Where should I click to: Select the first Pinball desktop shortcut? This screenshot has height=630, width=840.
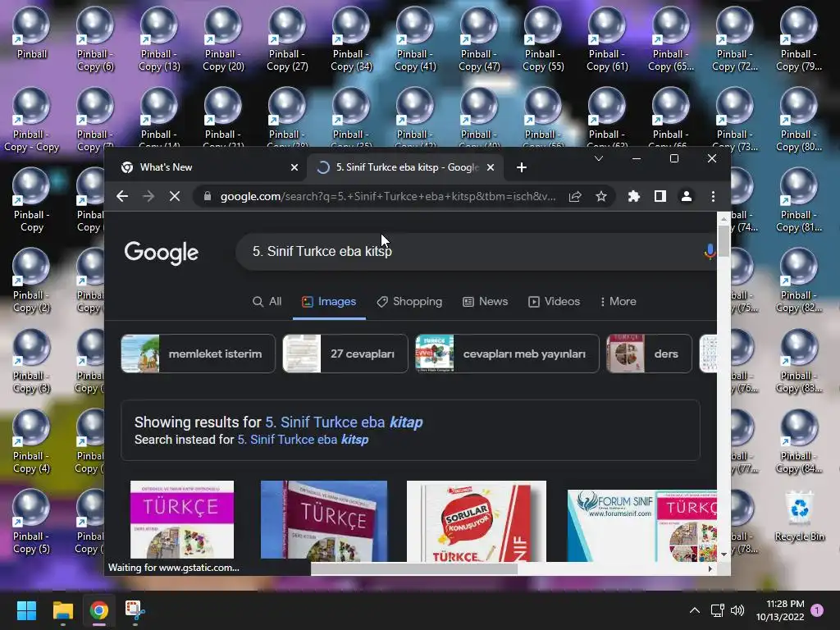click(x=32, y=33)
